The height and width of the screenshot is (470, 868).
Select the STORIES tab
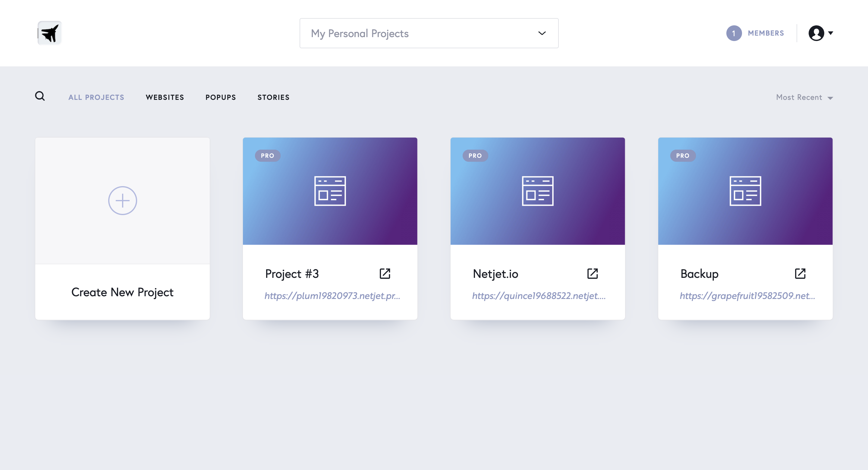pos(273,97)
